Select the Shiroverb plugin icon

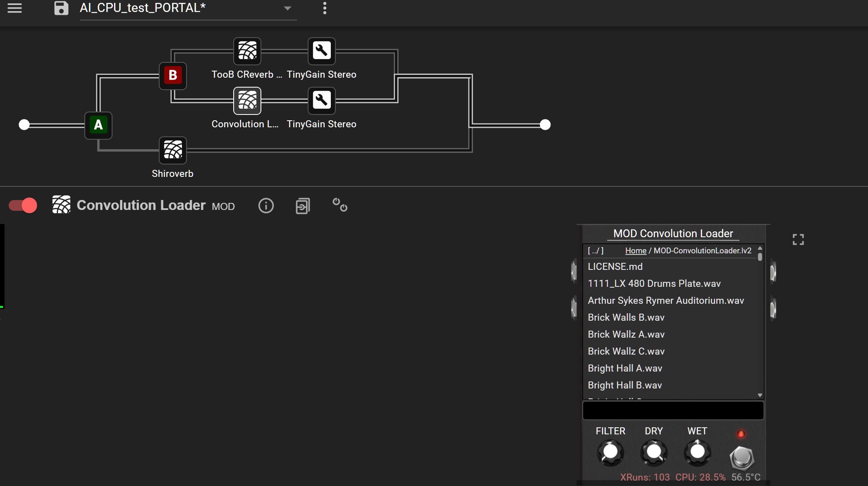click(x=173, y=150)
